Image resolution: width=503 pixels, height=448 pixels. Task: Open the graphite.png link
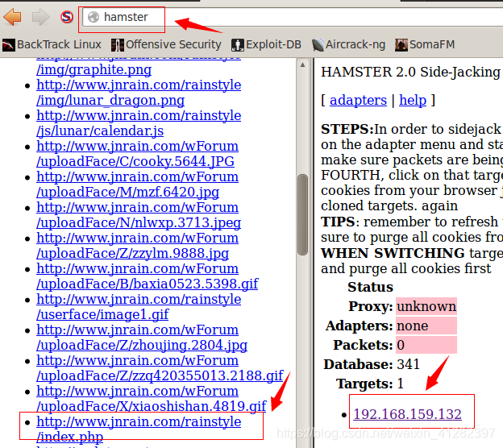94,70
